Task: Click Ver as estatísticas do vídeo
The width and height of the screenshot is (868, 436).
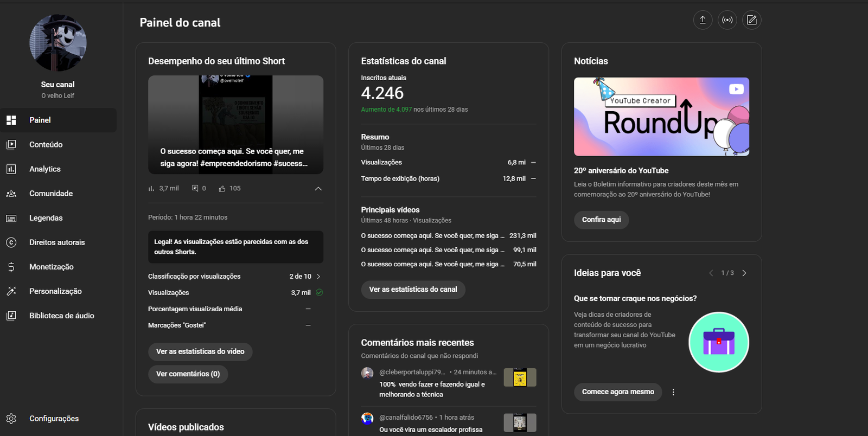Action: tap(200, 351)
